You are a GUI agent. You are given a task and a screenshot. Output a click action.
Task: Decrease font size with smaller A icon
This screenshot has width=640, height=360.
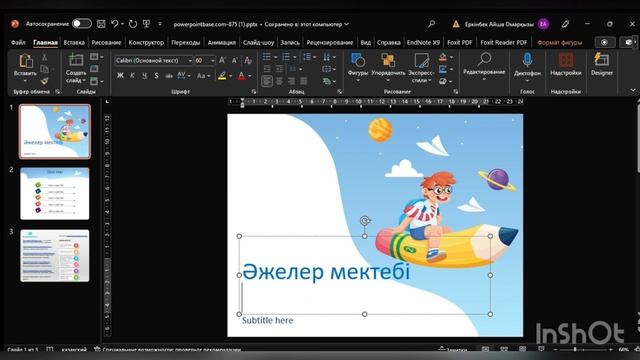pos(235,60)
